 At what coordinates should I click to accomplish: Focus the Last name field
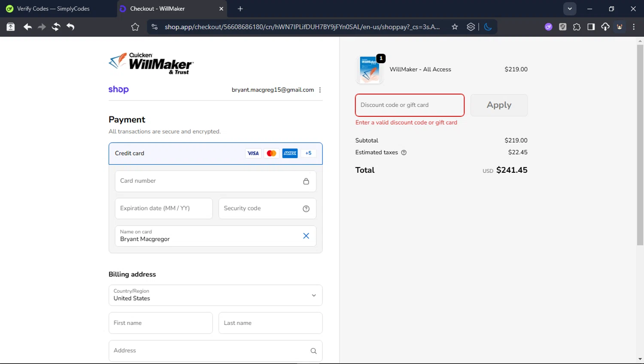270,323
